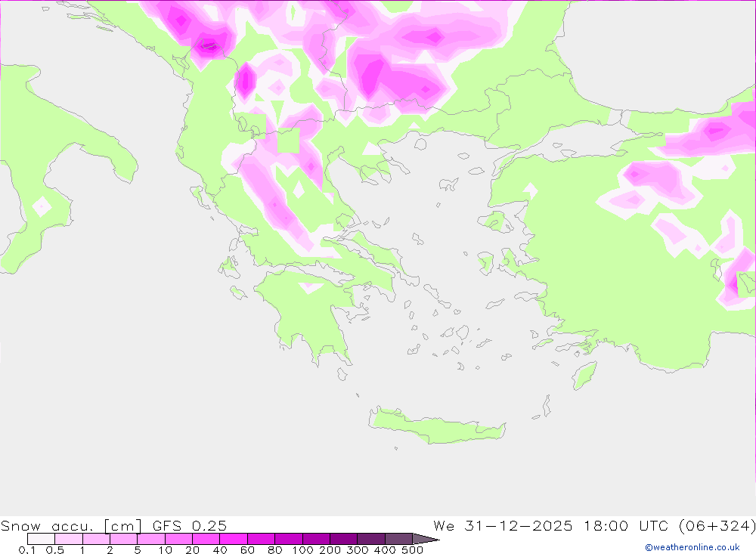The image size is (756, 554).
Task: Pick the 80–100 cm purple swatch
Action: [x=289, y=539]
